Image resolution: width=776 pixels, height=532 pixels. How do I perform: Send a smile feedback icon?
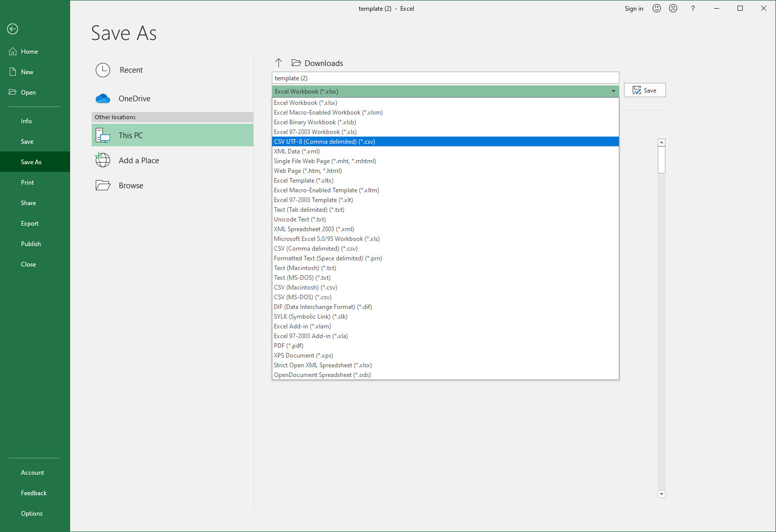(x=657, y=8)
